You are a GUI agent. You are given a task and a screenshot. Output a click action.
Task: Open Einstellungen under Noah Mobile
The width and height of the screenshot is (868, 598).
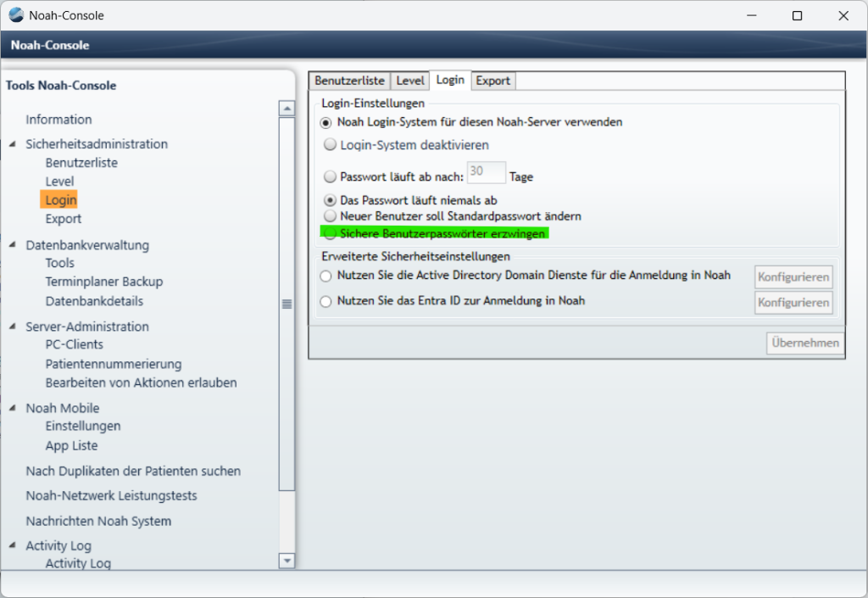[x=83, y=426]
